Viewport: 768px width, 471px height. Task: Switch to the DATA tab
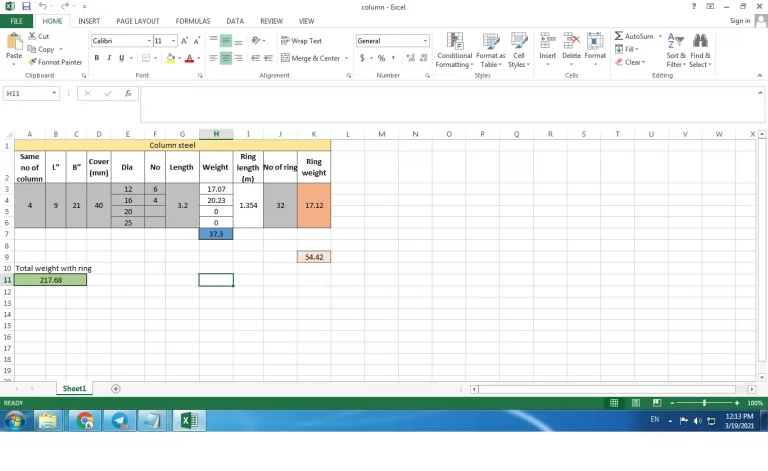[235, 21]
